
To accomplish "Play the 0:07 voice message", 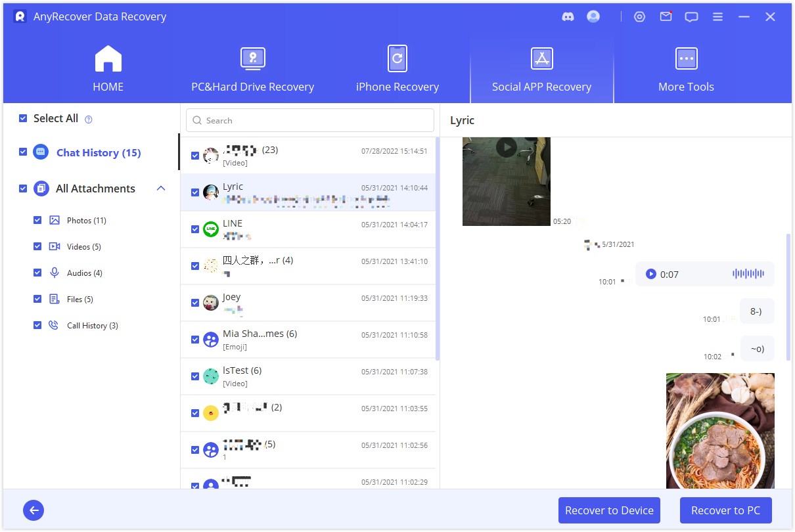I will coord(651,274).
